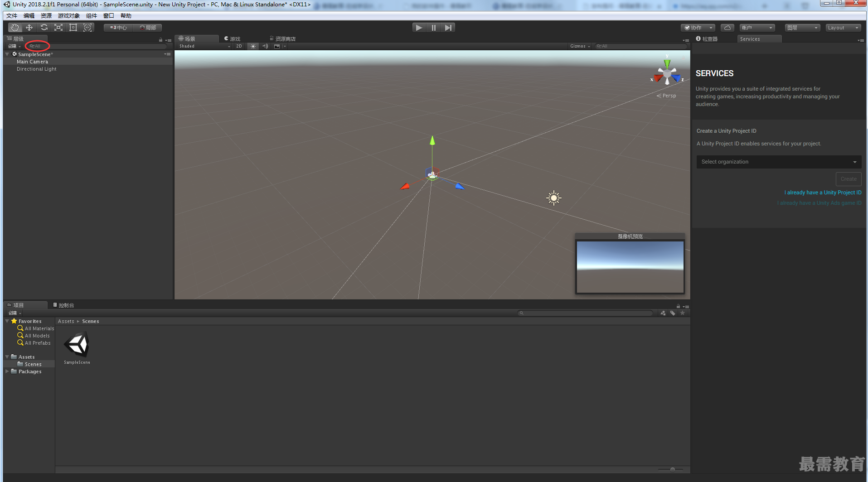This screenshot has height=482, width=868.
Task: Open the Shaded draw mode dropdown
Action: [204, 46]
